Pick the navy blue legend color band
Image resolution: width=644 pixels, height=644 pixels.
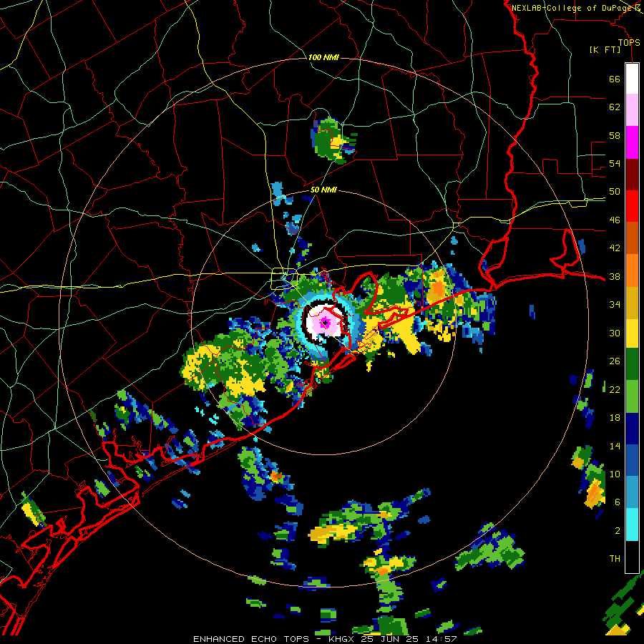click(x=632, y=429)
